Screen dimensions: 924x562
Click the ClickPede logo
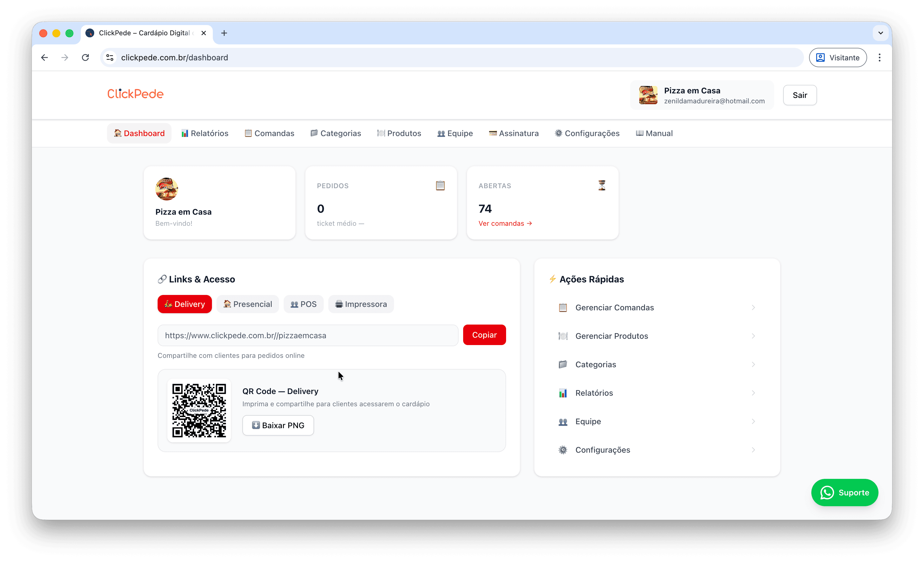pos(135,94)
